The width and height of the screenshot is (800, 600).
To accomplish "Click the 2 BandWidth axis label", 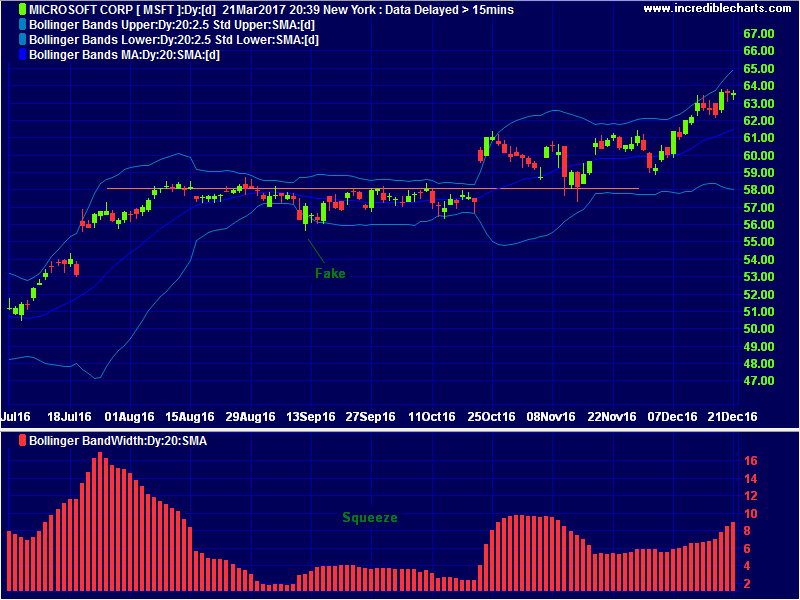I will coord(747,584).
